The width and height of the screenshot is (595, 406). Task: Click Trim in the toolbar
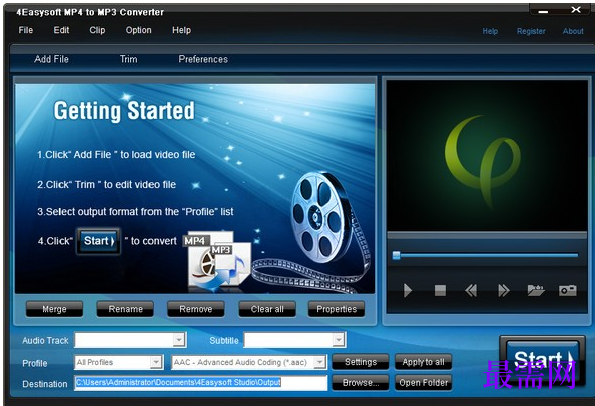click(x=129, y=59)
